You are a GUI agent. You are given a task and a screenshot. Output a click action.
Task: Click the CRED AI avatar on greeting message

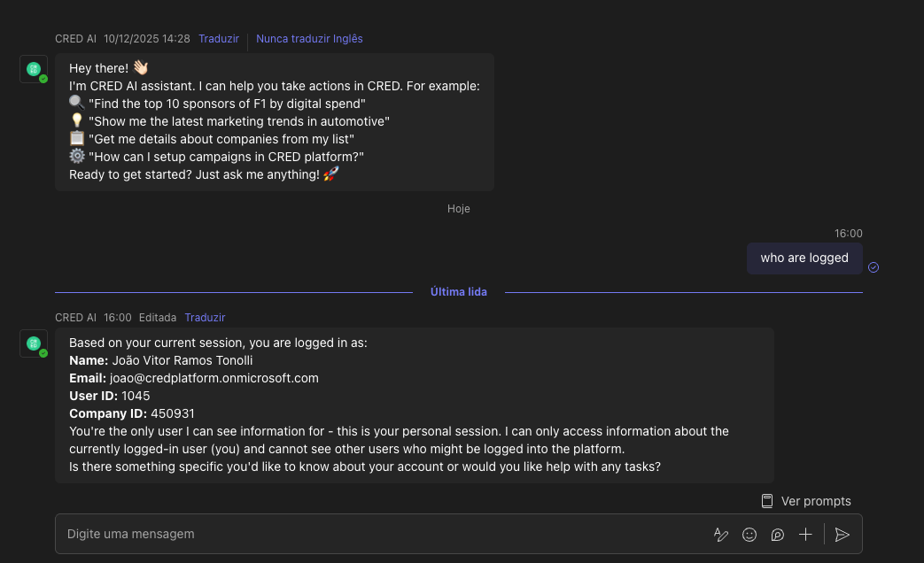[x=34, y=69]
